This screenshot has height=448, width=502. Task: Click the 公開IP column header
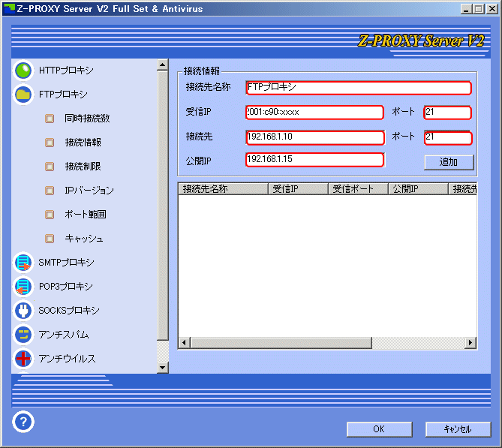[x=419, y=189]
